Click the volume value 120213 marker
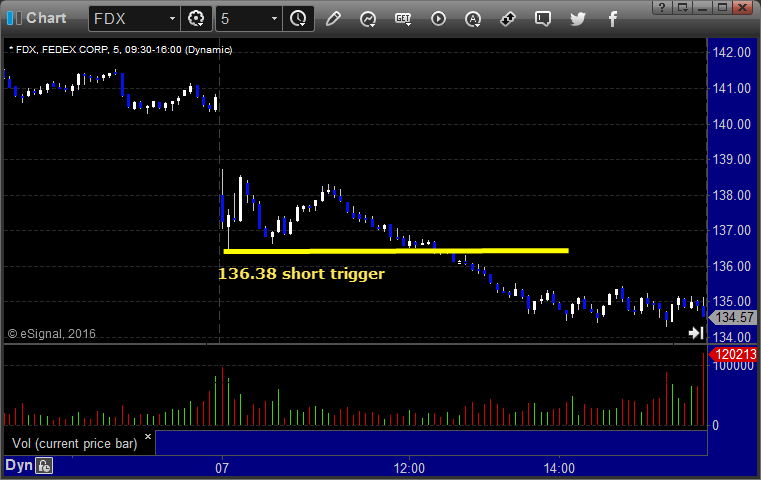The width and height of the screenshot is (761, 480). [x=733, y=354]
